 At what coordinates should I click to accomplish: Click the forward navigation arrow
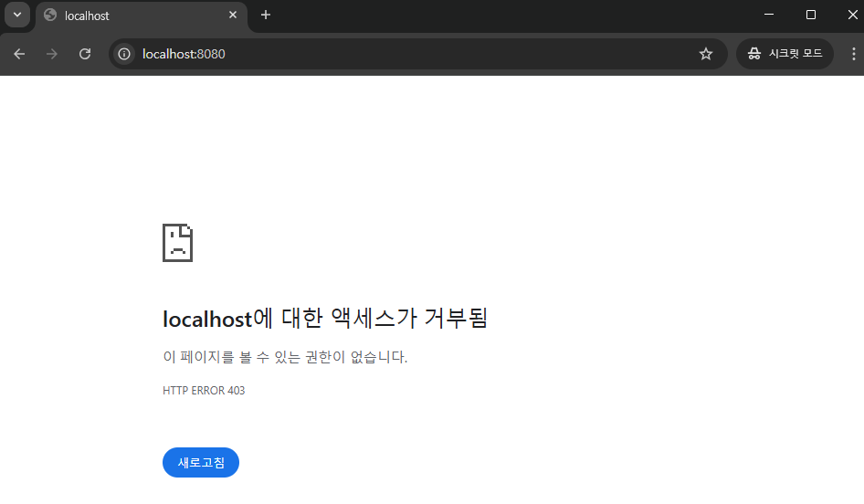[52, 54]
